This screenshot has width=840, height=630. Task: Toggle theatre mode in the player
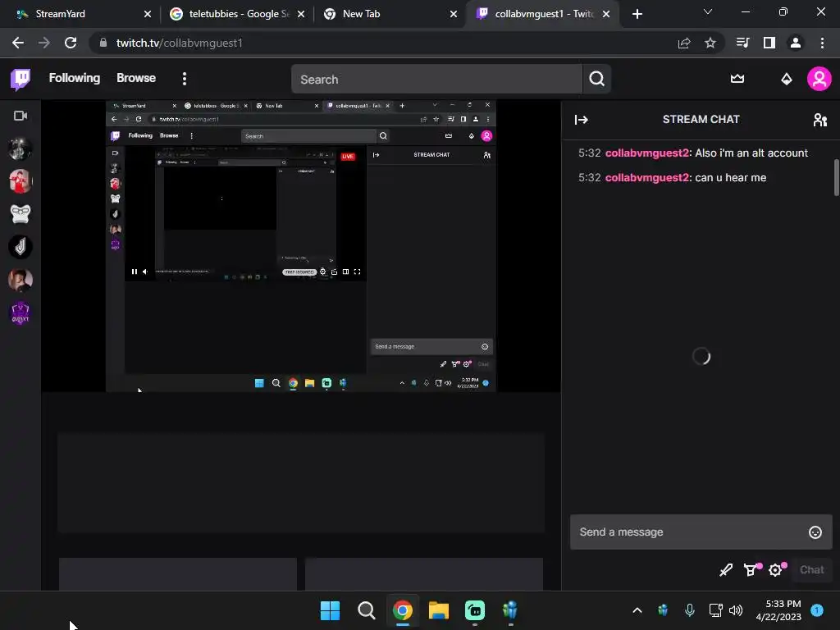(x=345, y=272)
